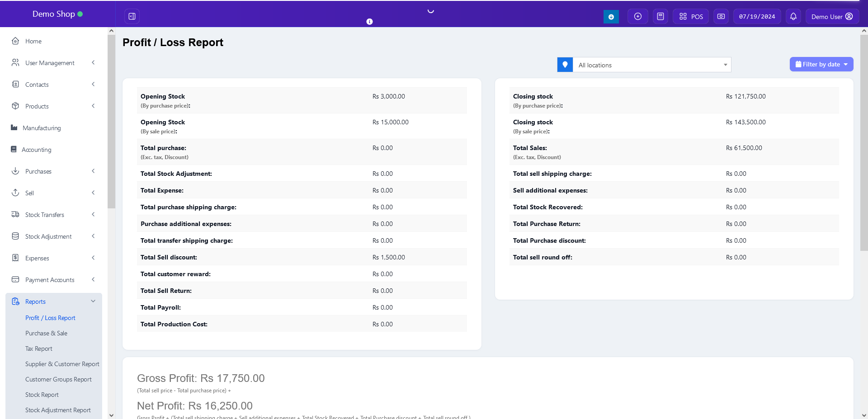Go to the Home sidebar link
This screenshot has width=868, height=419.
33,41
